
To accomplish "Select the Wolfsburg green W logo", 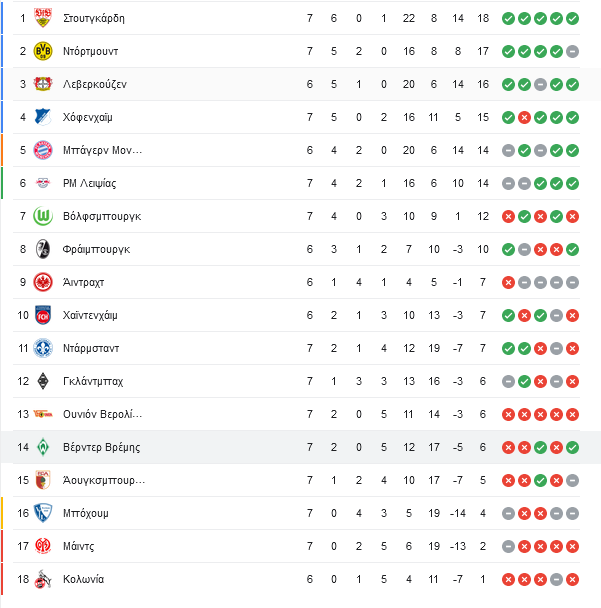I will 43,216.
